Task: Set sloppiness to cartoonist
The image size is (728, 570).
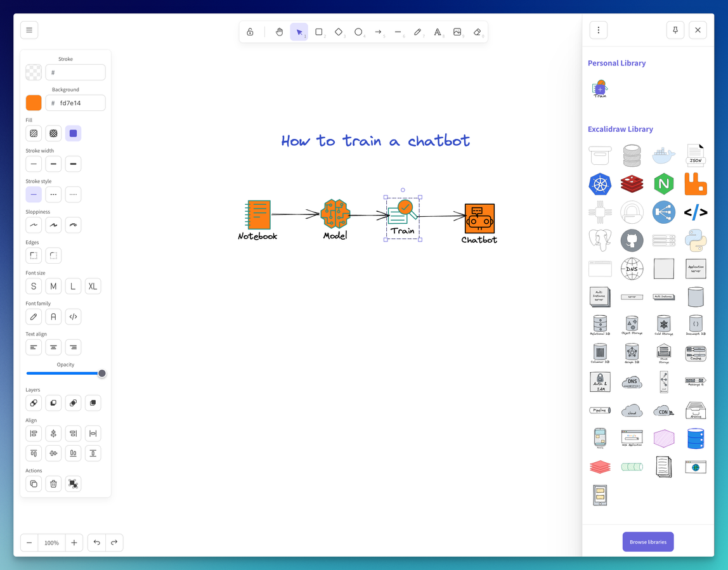Action: click(x=74, y=225)
